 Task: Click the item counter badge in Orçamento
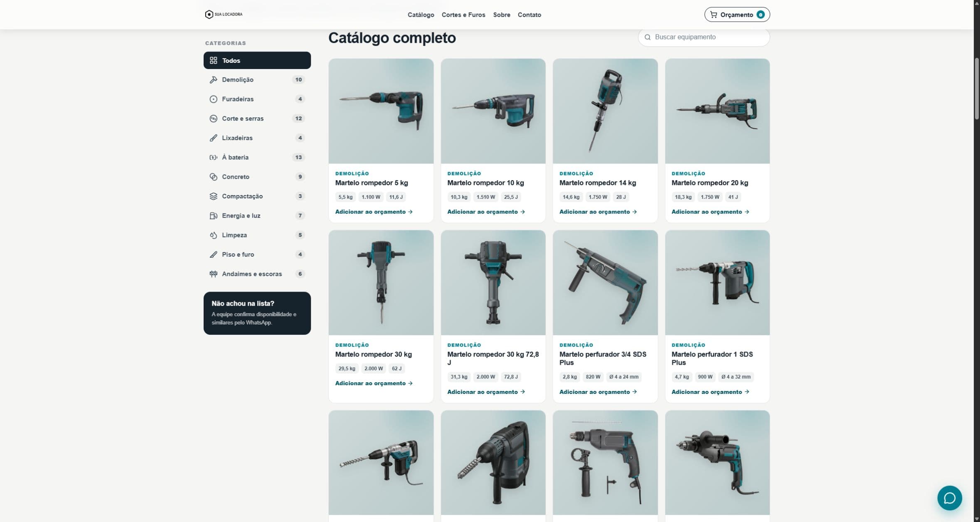coord(760,15)
